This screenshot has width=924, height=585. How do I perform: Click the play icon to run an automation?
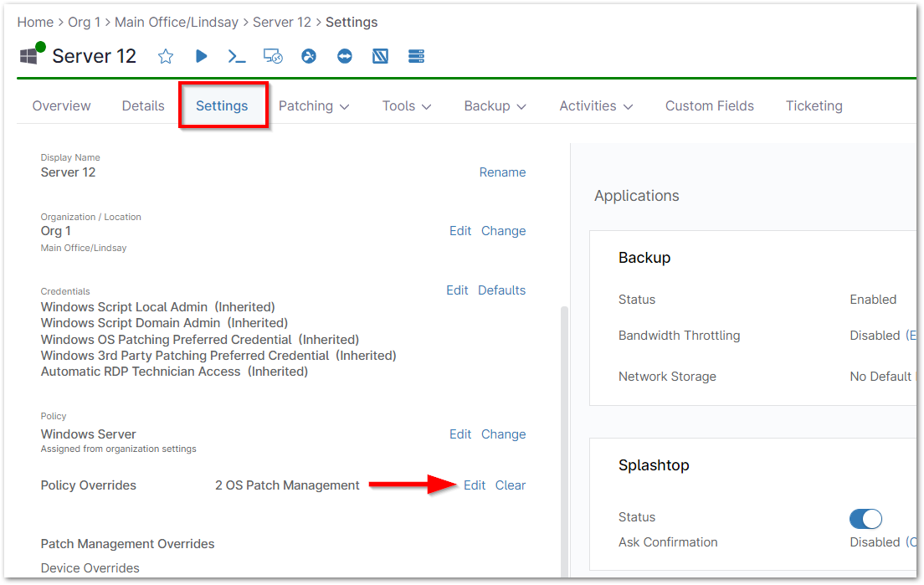201,56
